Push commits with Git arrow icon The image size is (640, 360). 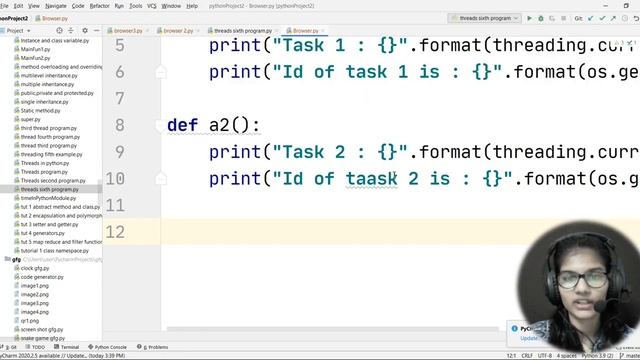pyautogui.click(x=613, y=18)
